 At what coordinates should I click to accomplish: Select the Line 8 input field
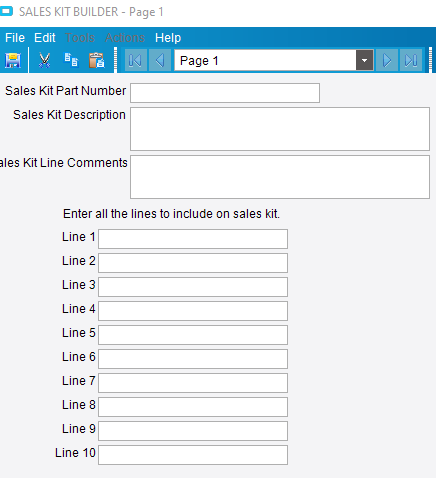pyautogui.click(x=193, y=407)
